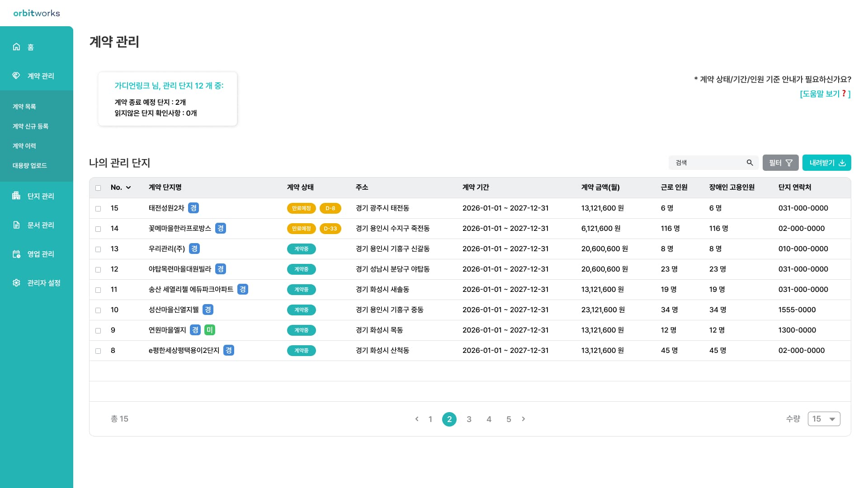This screenshot has height=488, width=868.
Task: Click address 경기 성남시 분당구 야탑동
Action: [x=393, y=269]
